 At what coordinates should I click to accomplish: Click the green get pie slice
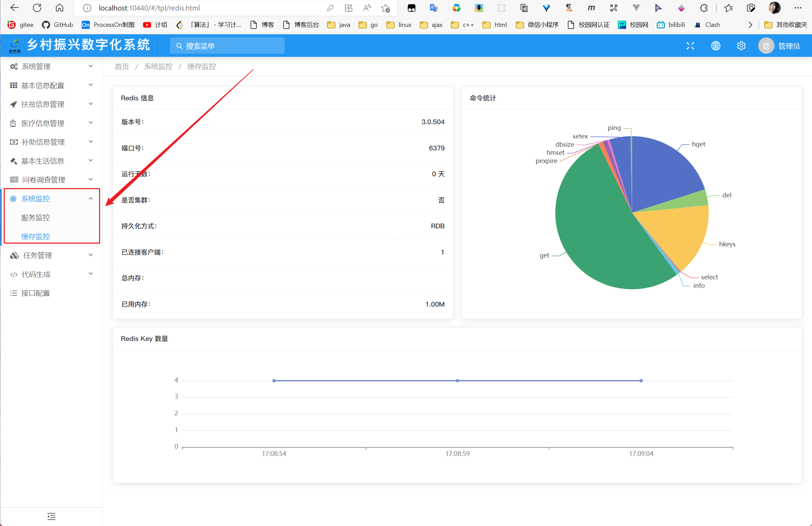594,232
